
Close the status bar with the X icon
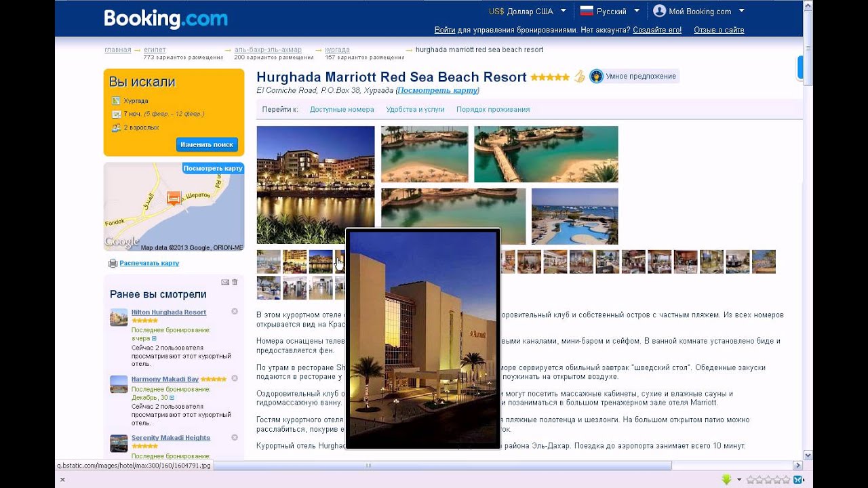click(62, 479)
